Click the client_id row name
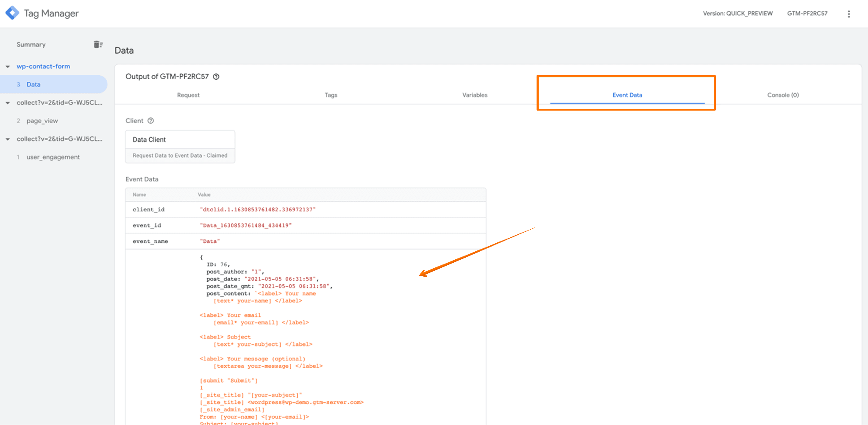868x425 pixels. click(148, 209)
